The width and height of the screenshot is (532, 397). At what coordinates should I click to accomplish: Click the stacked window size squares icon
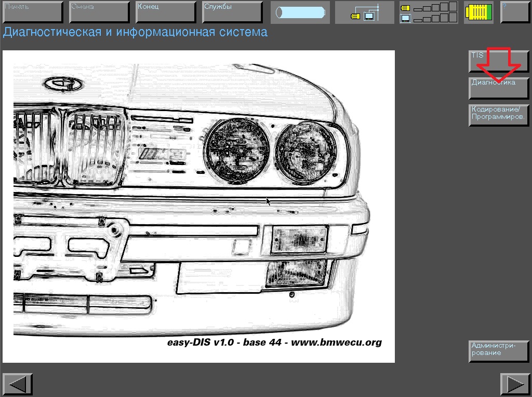(x=429, y=12)
